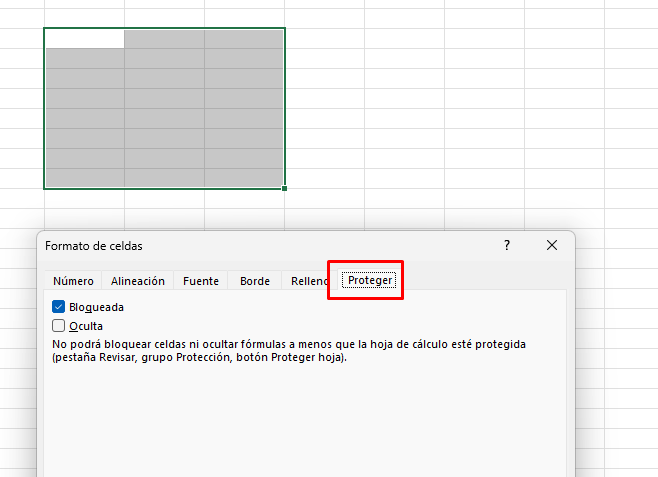Select the bottom-right gray cell of selection

(x=244, y=178)
